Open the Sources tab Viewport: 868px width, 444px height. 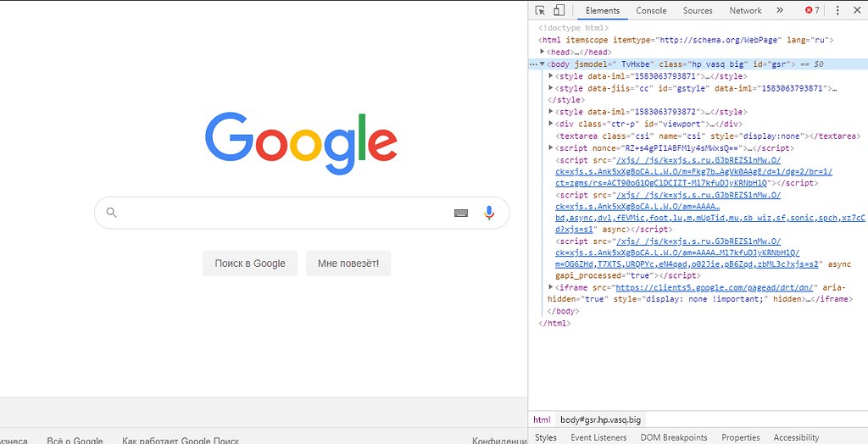[698, 10]
